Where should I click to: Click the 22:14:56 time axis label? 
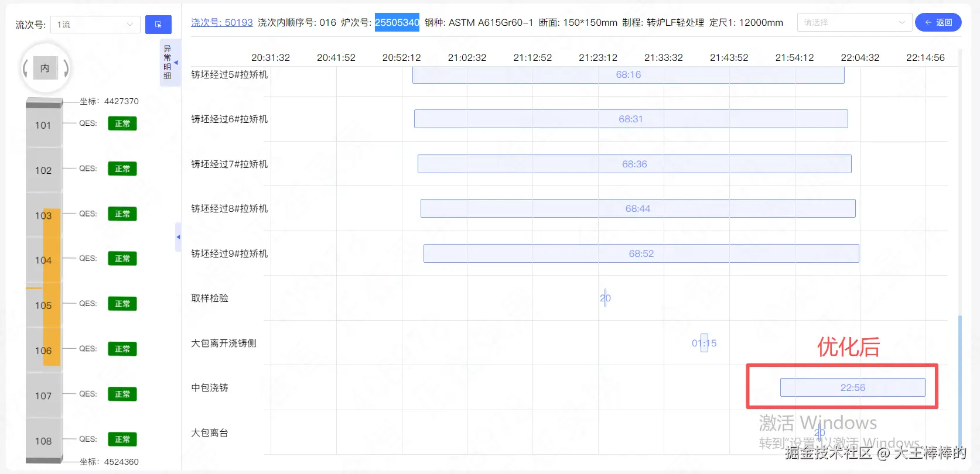point(926,57)
